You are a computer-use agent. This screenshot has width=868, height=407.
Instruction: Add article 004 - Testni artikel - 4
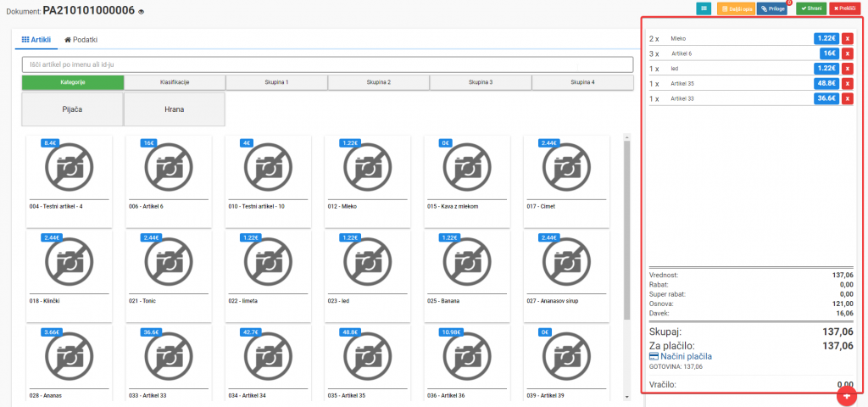[x=70, y=181]
